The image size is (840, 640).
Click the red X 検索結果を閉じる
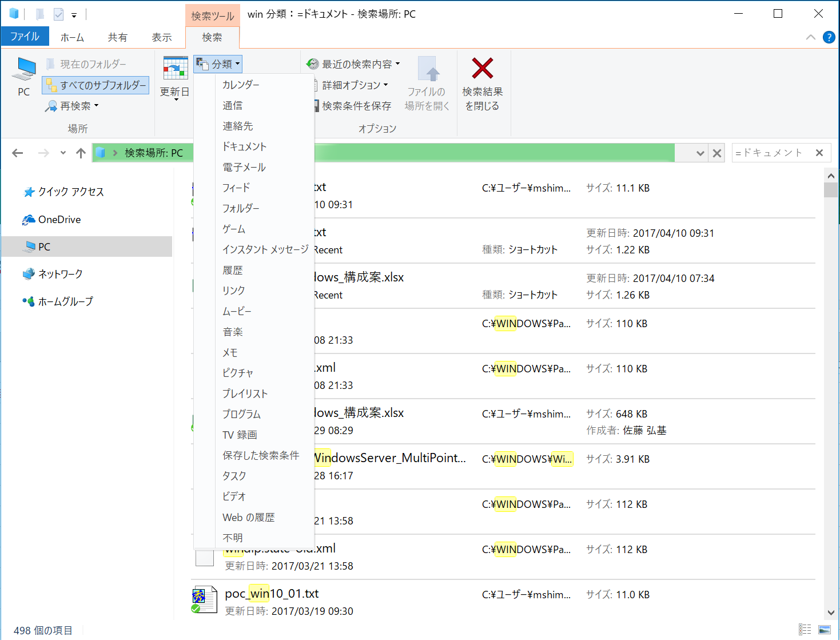pyautogui.click(x=483, y=84)
